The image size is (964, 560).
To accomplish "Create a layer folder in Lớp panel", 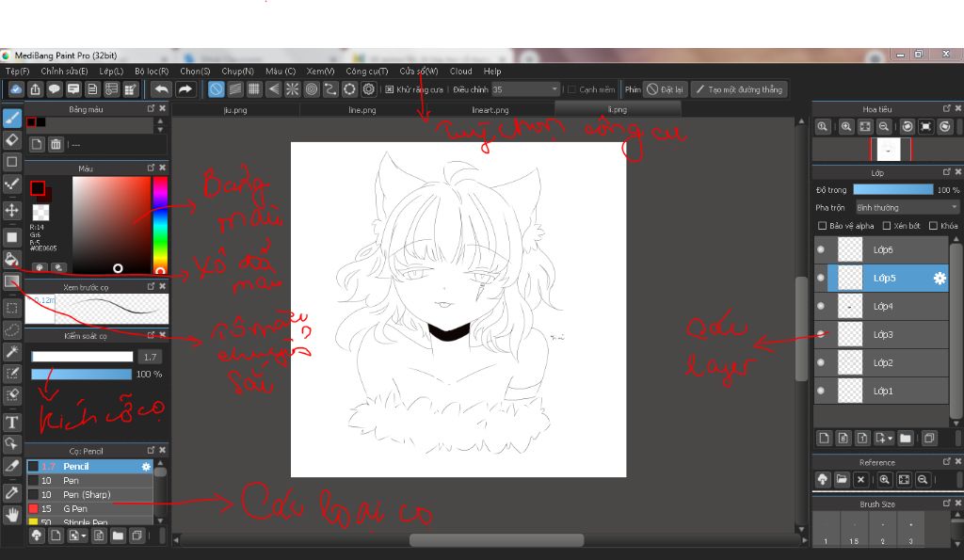I will [905, 438].
